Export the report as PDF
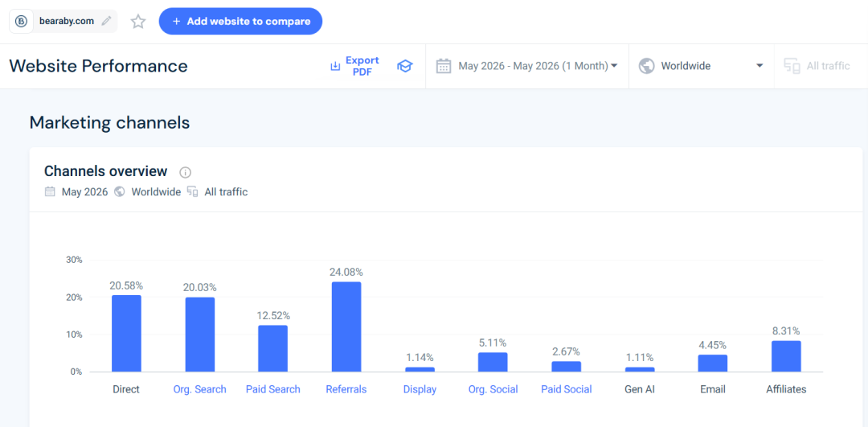Viewport: 868px width, 427px height. click(354, 66)
